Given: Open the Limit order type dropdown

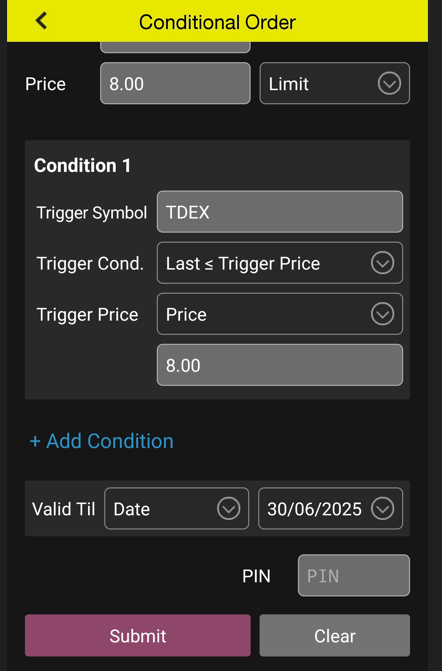Looking at the screenshot, I should [x=335, y=83].
